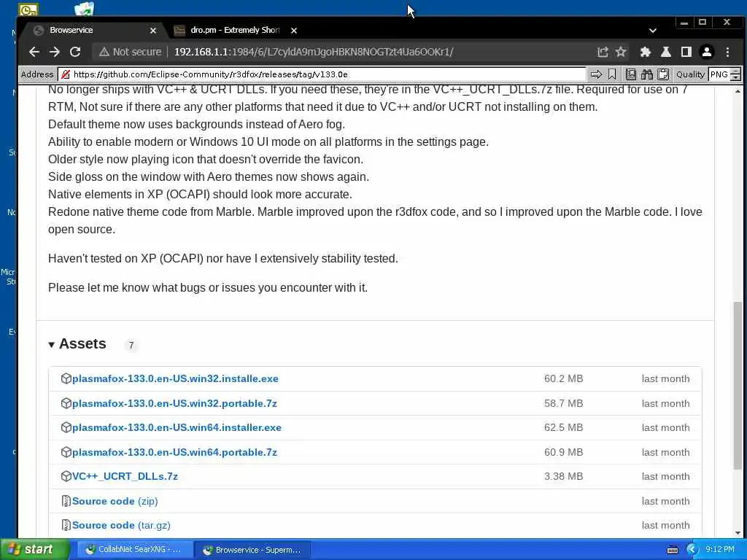
Task: Download plasmafox win64 portable.7z
Action: (174, 452)
